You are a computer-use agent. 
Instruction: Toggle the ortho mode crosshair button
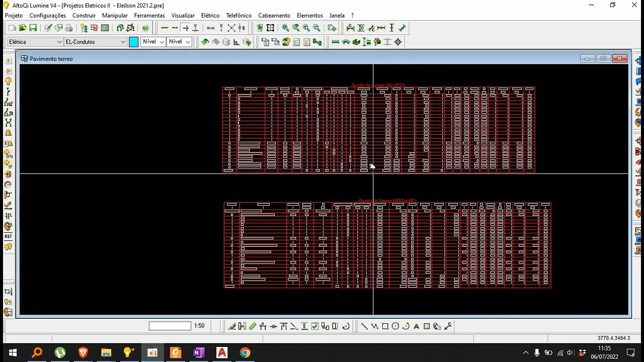[x=186, y=28]
